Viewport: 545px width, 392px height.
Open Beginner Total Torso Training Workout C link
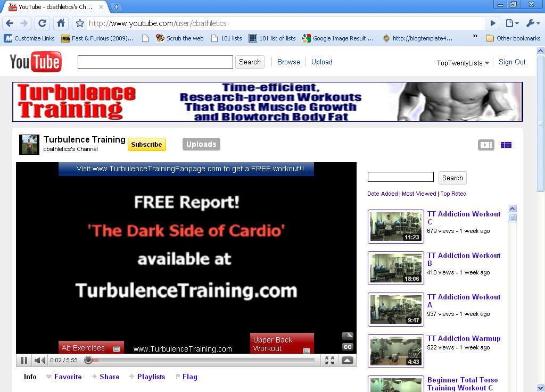tap(463, 383)
